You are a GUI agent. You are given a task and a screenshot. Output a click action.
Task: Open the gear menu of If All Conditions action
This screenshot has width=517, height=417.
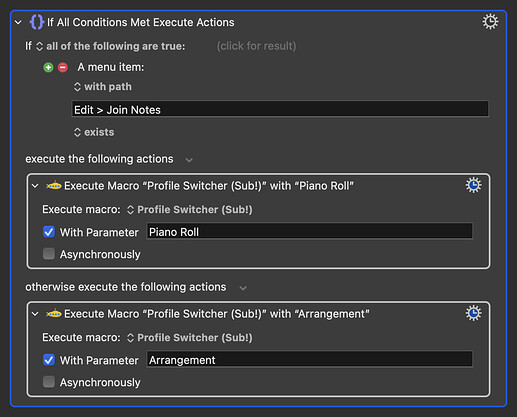click(490, 22)
